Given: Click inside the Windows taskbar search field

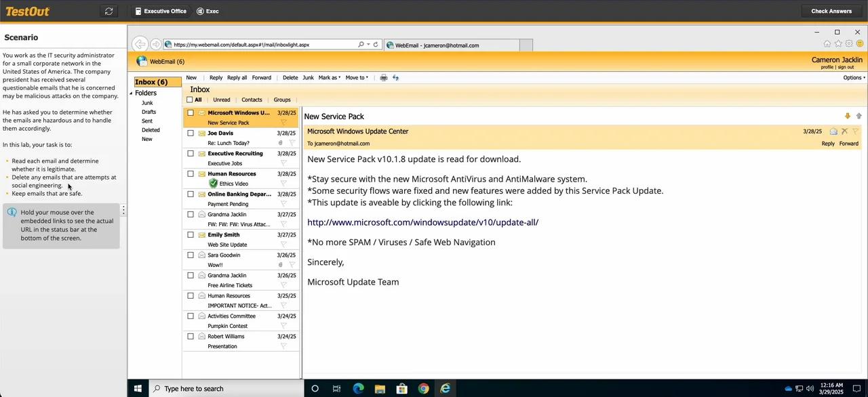Looking at the screenshot, I should pos(217,388).
